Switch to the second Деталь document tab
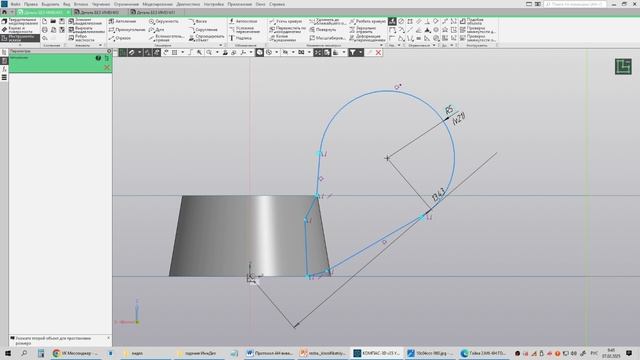Viewport: 640px width, 360px height. (x=99, y=12)
